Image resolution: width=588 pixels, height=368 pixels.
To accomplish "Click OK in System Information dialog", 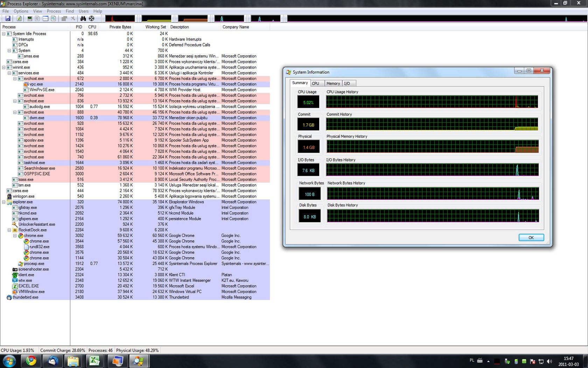I will click(x=531, y=238).
